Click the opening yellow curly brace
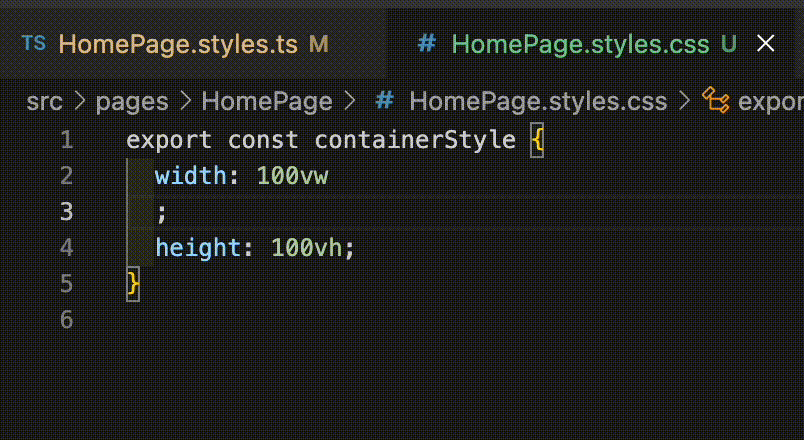The width and height of the screenshot is (804, 440). click(x=537, y=140)
